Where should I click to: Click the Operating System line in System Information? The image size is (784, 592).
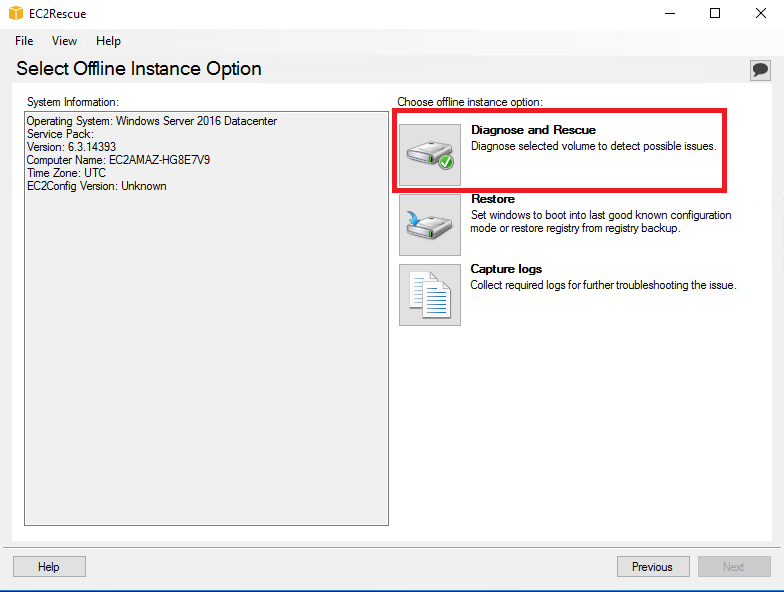pyautogui.click(x=152, y=121)
